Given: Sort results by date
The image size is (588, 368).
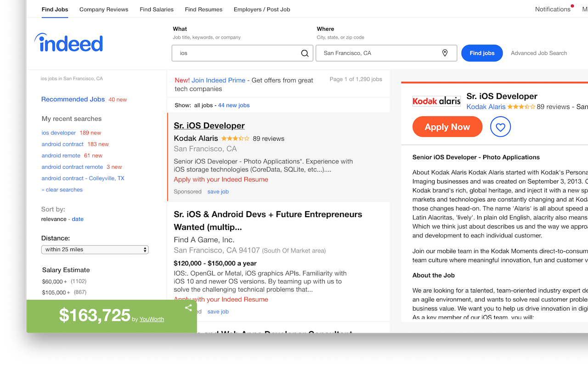Looking at the screenshot, I should pos(77,219).
